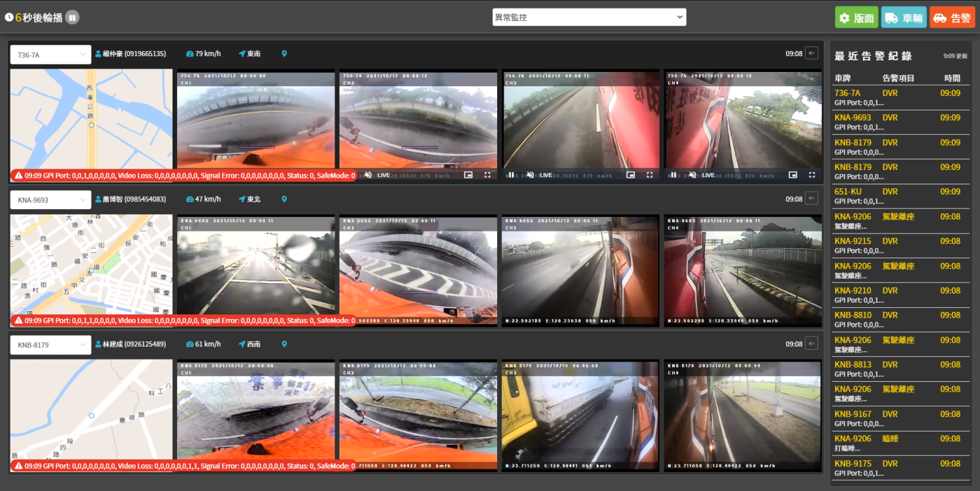Select the KNA-9206 瞌睡 alert record
The image size is (980, 491).
898,443
